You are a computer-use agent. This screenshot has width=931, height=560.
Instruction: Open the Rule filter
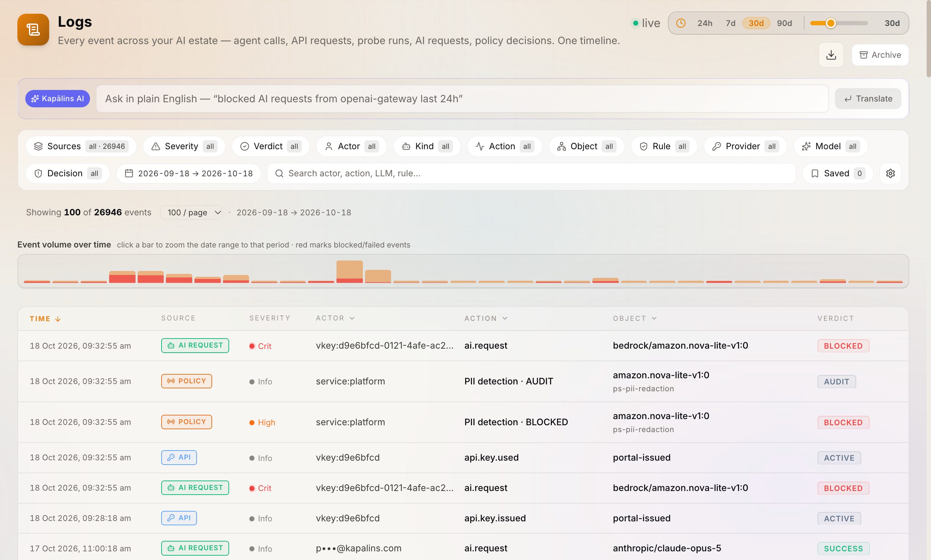point(664,146)
